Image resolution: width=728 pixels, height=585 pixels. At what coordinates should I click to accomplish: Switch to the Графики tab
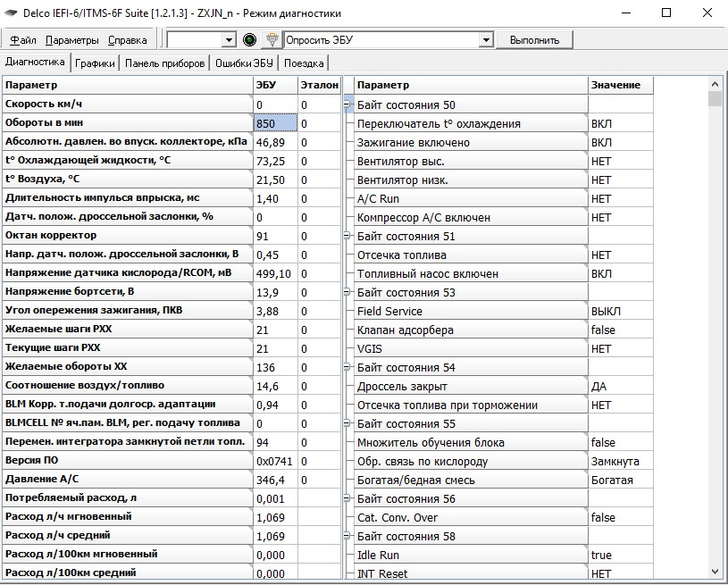[x=95, y=63]
